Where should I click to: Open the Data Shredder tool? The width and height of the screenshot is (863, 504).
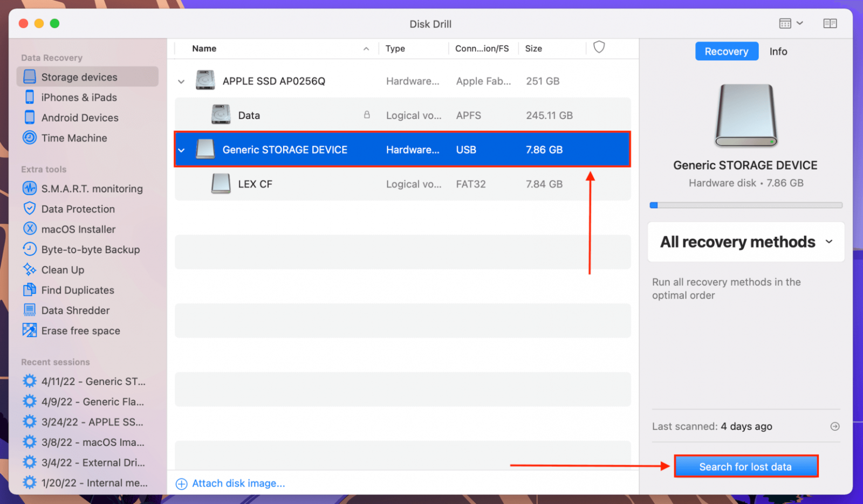pyautogui.click(x=76, y=310)
